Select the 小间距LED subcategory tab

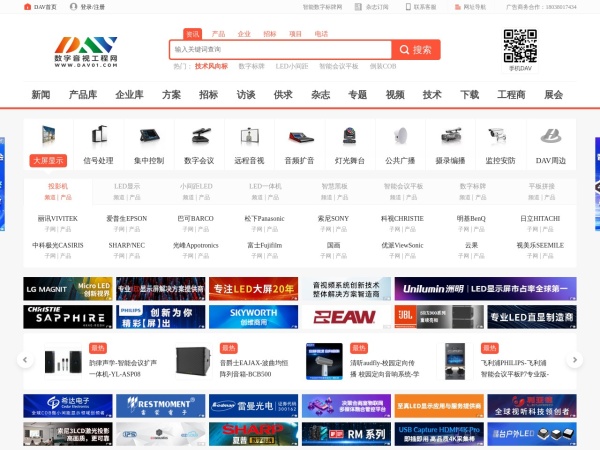click(196, 186)
